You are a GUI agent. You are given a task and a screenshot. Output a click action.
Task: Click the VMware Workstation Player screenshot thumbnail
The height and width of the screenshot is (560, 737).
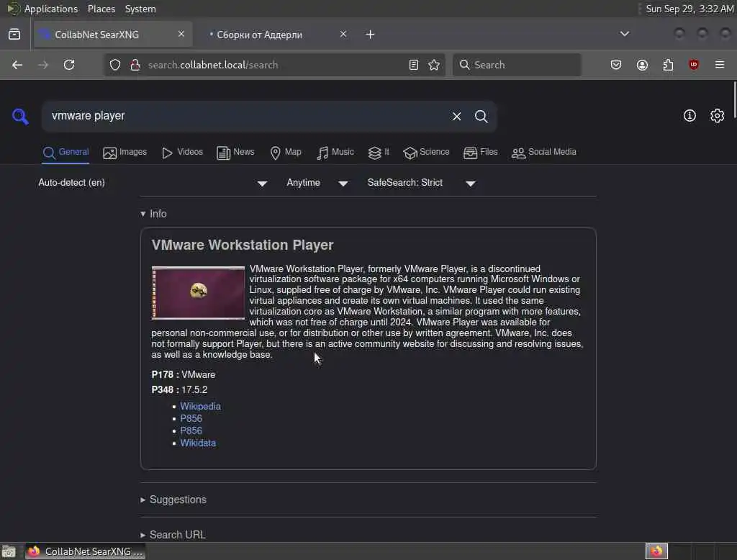198,293
